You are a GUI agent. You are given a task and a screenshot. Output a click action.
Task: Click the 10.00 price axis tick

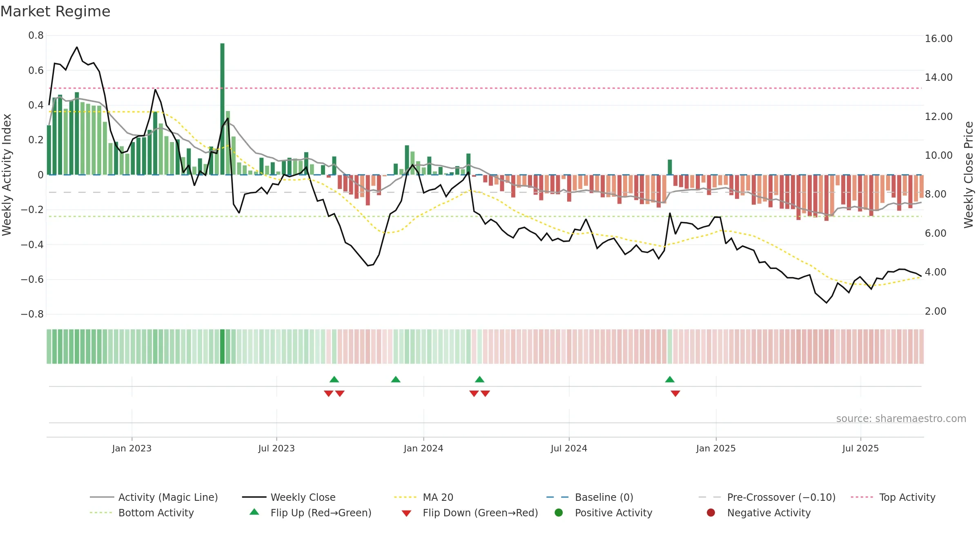[939, 156]
